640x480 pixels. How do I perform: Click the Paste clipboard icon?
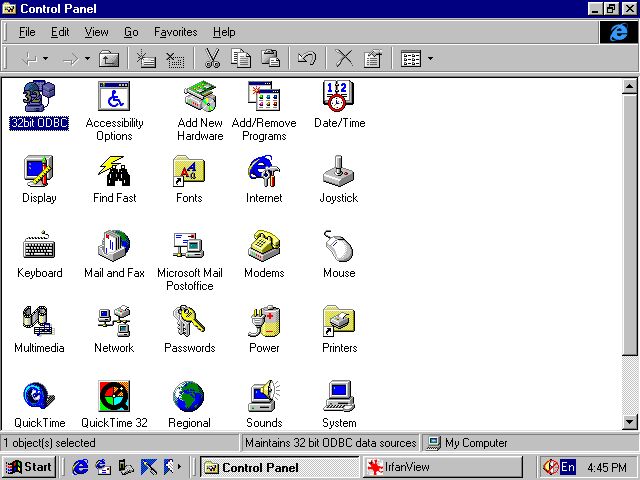(x=270, y=58)
